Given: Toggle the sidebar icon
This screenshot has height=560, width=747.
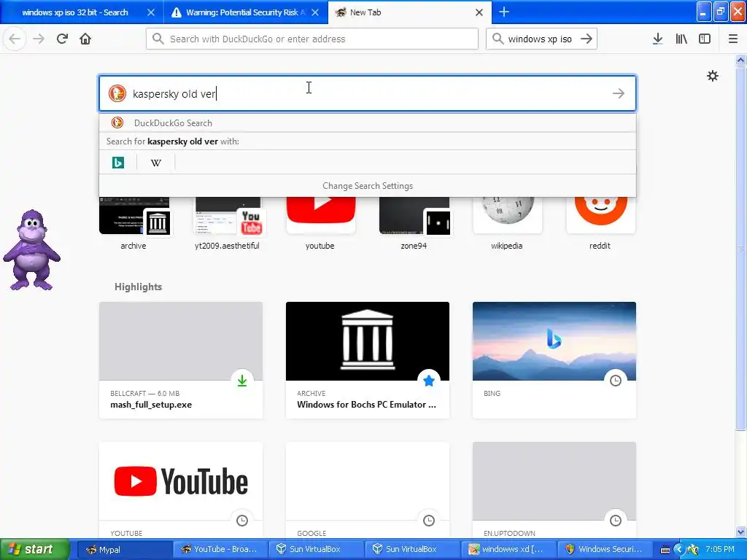Looking at the screenshot, I should (705, 39).
